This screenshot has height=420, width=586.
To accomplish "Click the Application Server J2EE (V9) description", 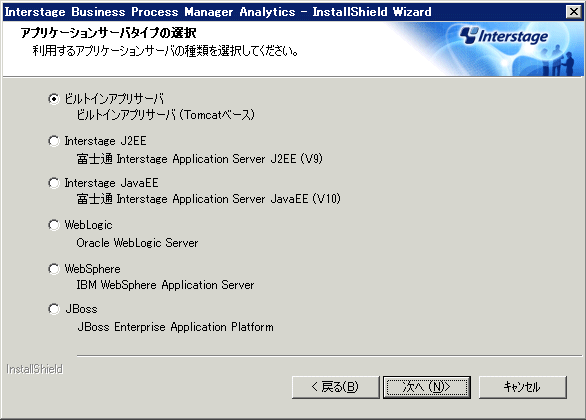I will 200,159.
